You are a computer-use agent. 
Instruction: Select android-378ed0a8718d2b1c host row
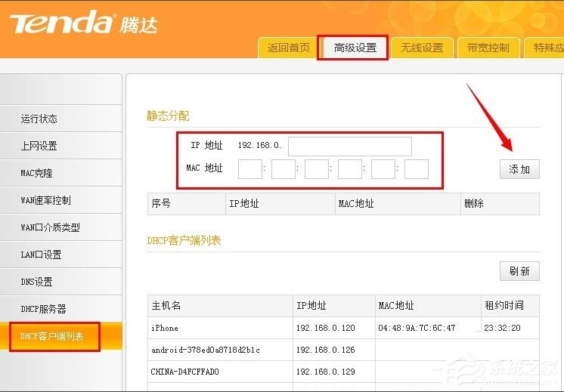[x=220, y=350]
